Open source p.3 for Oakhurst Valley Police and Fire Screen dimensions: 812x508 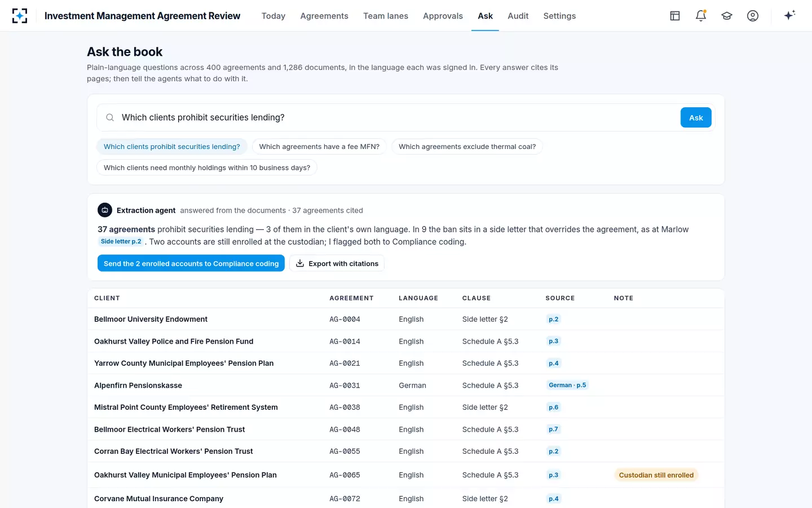click(x=554, y=341)
